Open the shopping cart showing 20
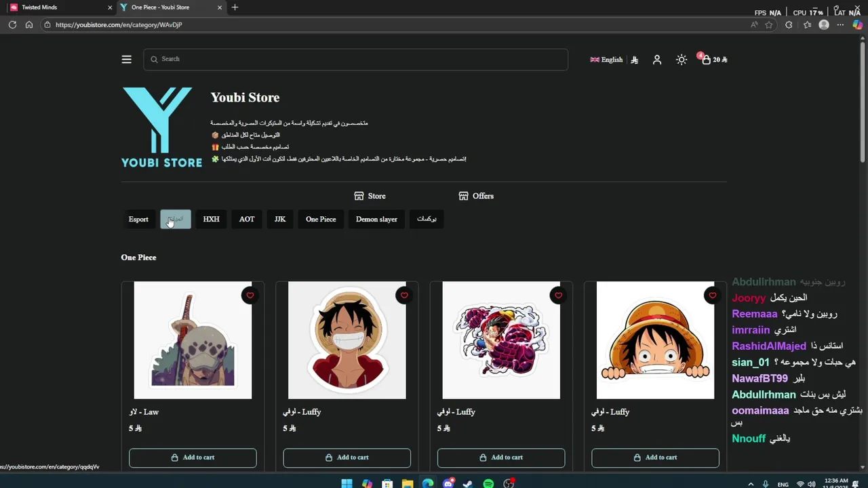Image resolution: width=868 pixels, height=488 pixels. [713, 60]
